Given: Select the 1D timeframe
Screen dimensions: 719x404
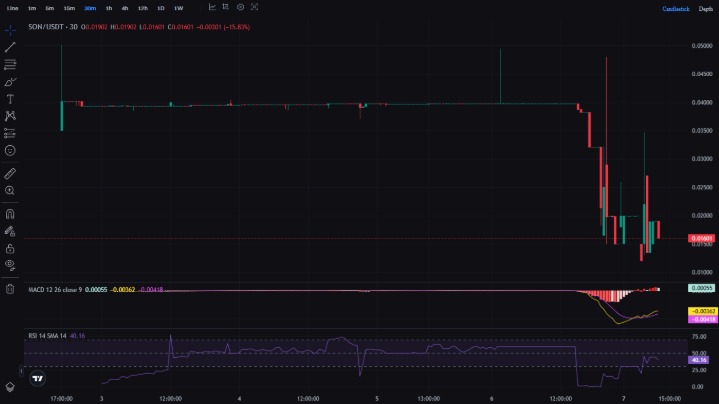Looking at the screenshot, I should tap(160, 8).
